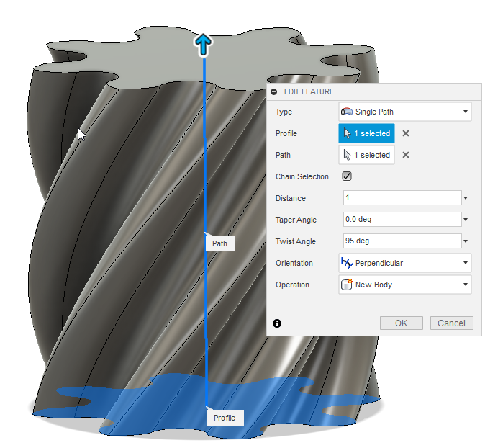Open the Operation dropdown showing New Body
485x448 pixels.
(405, 285)
